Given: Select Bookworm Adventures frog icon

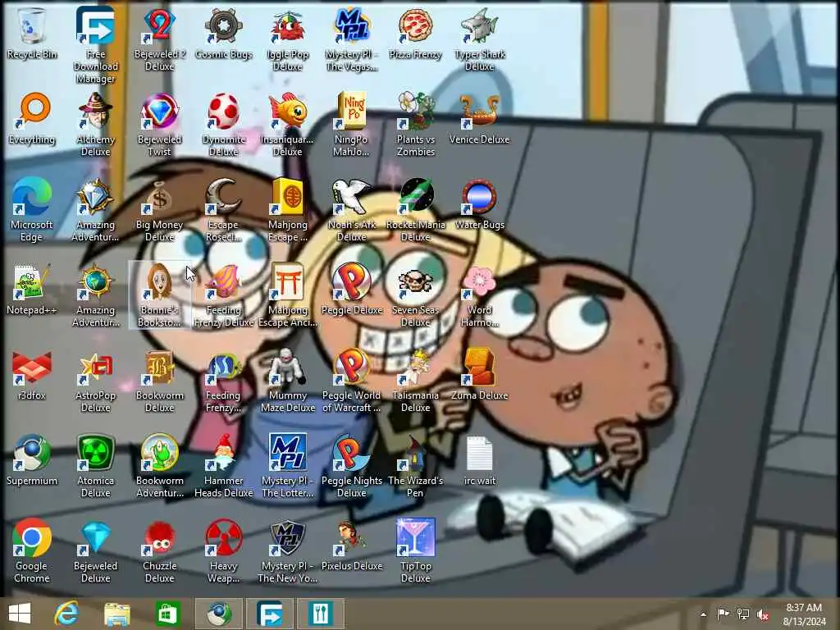Looking at the screenshot, I should 159,466.
